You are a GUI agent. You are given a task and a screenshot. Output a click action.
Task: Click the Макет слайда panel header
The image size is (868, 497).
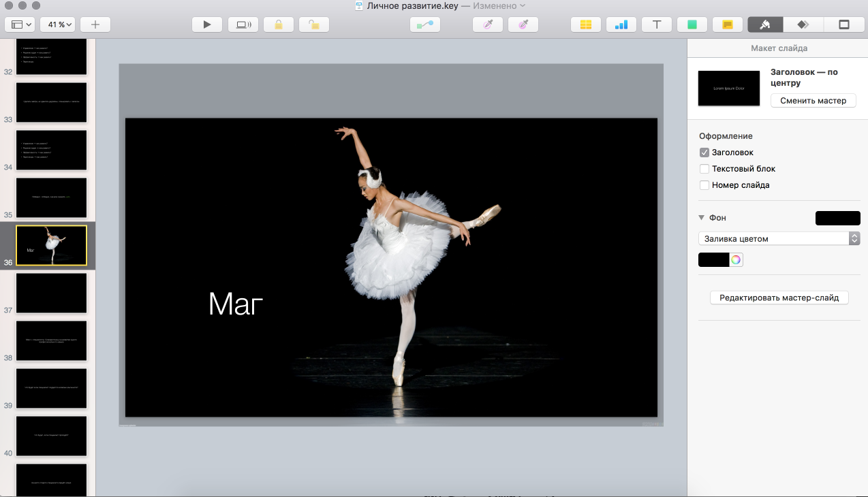click(779, 48)
